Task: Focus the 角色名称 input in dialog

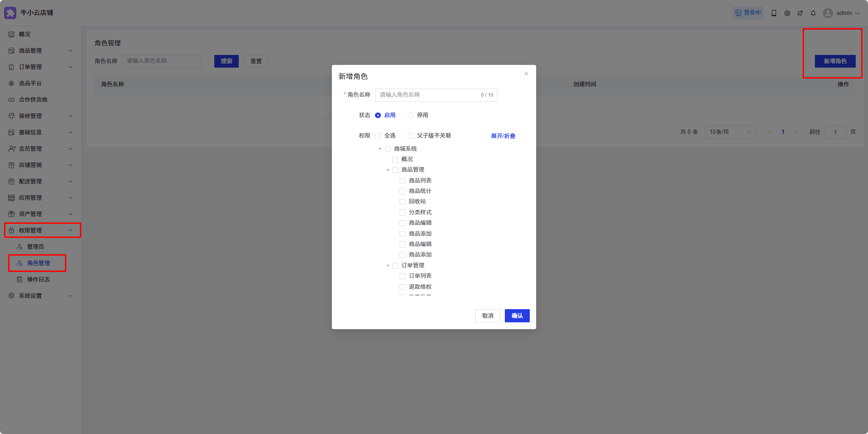Action: click(x=429, y=95)
